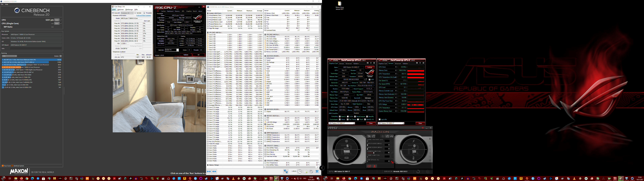Click Prüfe auf BIOS Updates link
644x181 pixels.
tap(144, 15)
